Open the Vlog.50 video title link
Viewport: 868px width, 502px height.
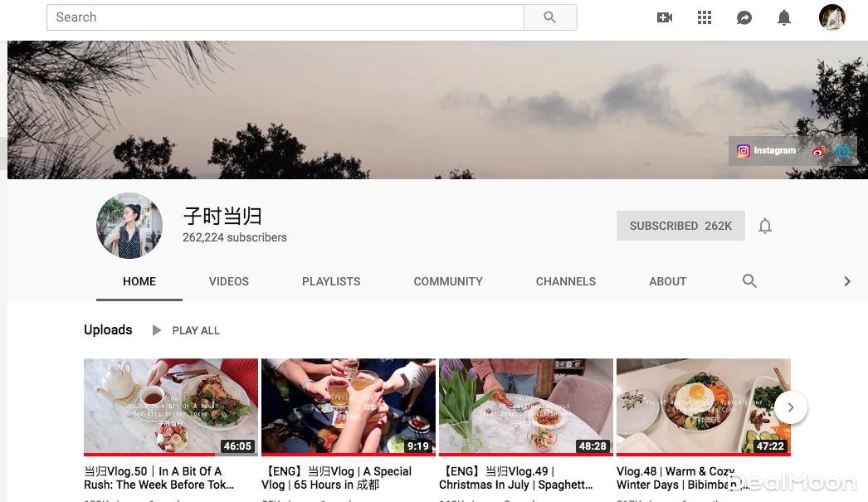[x=159, y=478]
